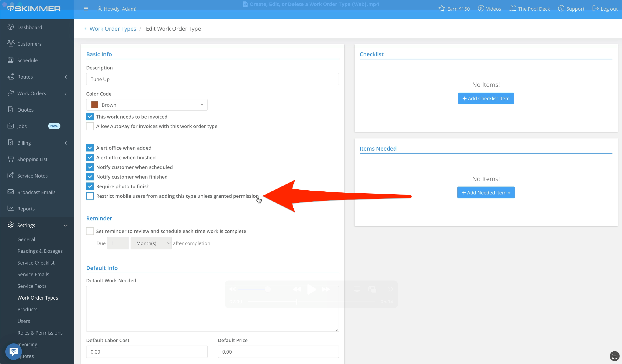The width and height of the screenshot is (622, 364).
Task: Open the Color Code Brown dropdown
Action: point(147,105)
